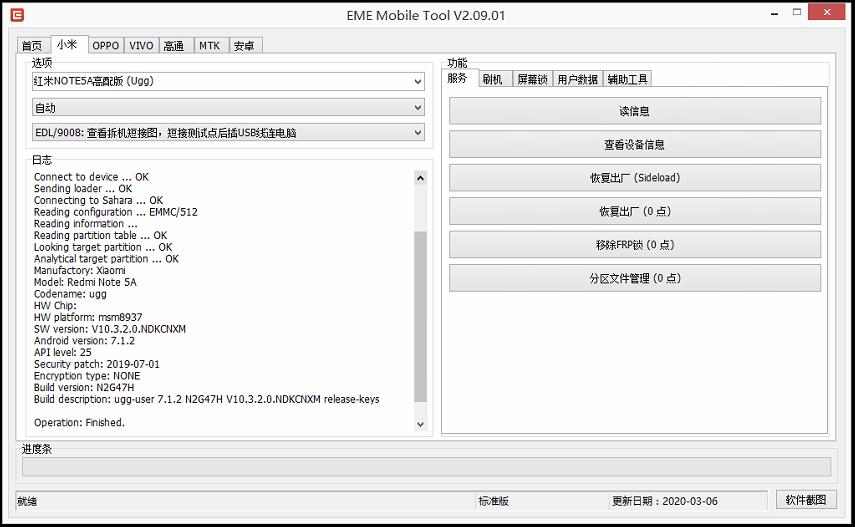This screenshot has width=855, height=527.
Task: Open 分区文件管理 (0 点)
Action: 635,278
